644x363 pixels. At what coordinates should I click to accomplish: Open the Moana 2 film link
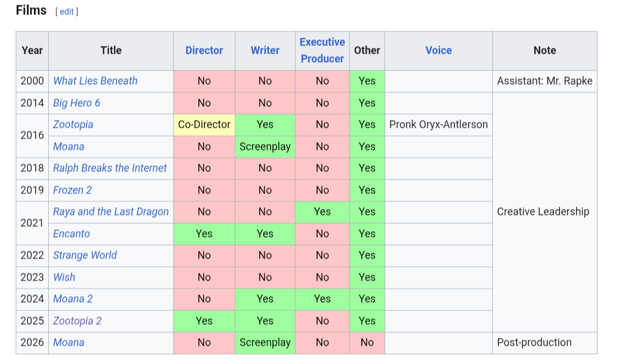coord(73,299)
